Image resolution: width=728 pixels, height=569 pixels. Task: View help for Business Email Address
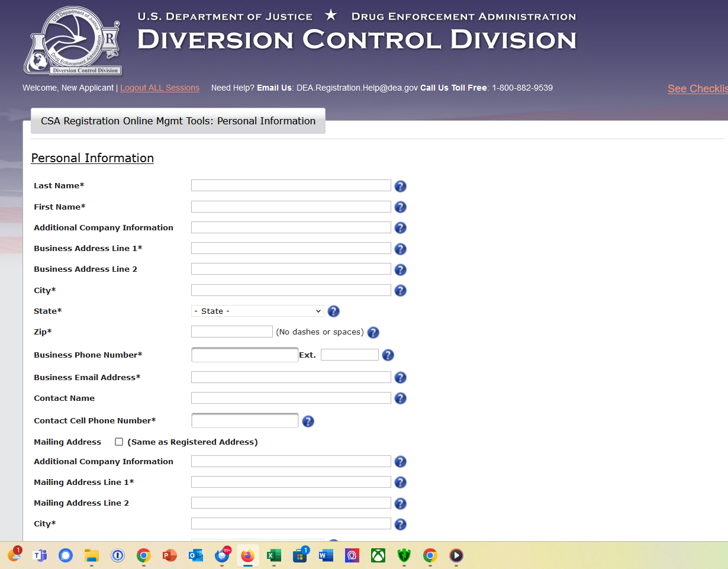[400, 377]
